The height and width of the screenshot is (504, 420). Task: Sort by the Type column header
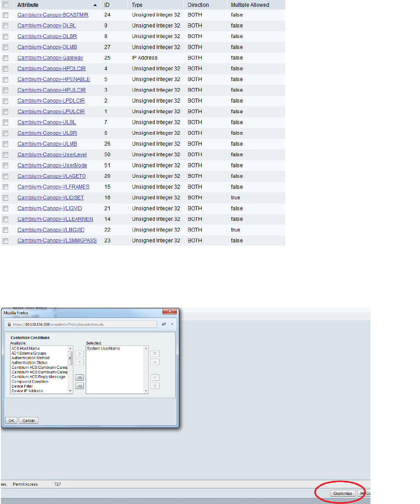(x=137, y=5)
